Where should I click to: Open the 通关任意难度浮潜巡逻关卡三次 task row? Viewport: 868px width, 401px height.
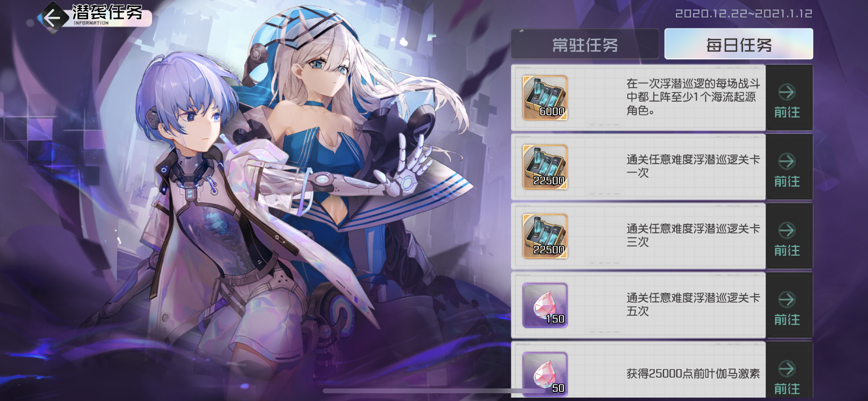(638, 236)
